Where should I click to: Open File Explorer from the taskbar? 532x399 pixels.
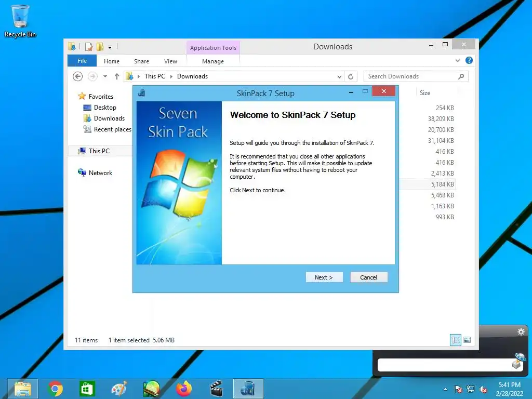tap(23, 389)
